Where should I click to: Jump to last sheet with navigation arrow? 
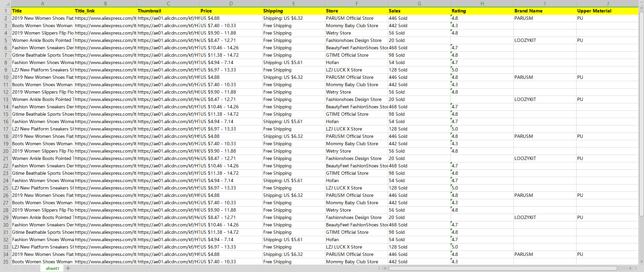point(33,268)
